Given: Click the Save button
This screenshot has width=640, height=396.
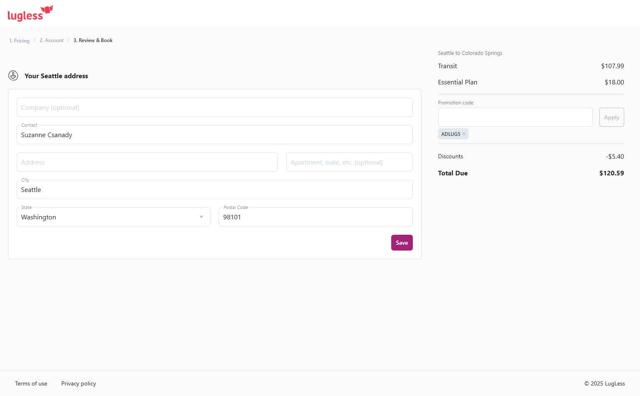Looking at the screenshot, I should tap(402, 242).
